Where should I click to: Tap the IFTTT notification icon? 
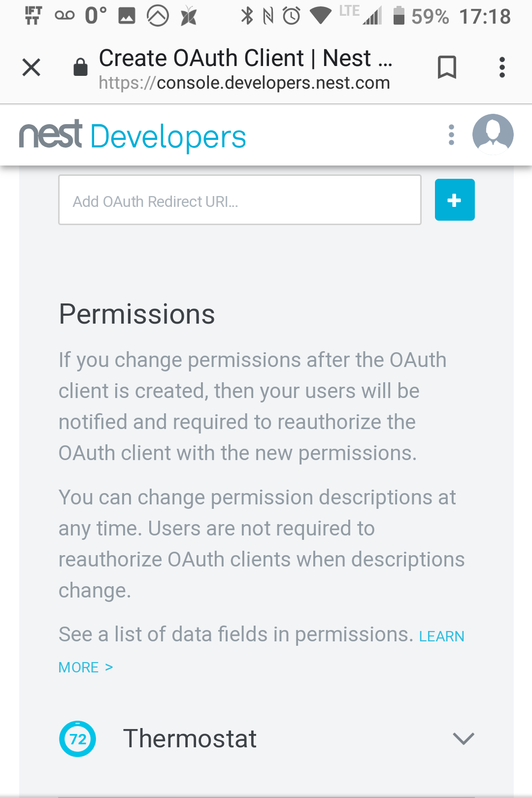[x=33, y=16]
